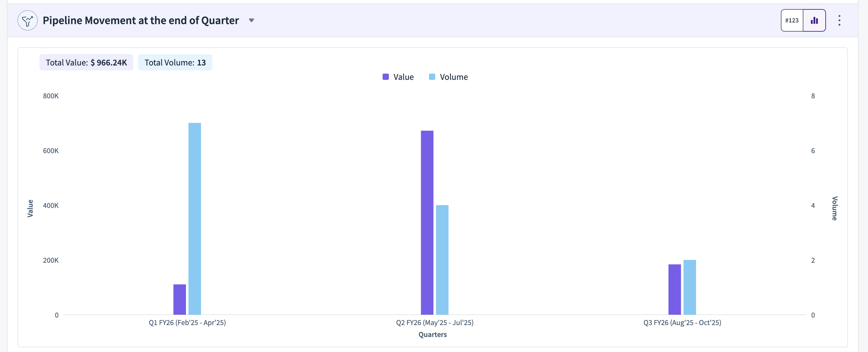Click the Total Value $ 966.24K badge
Image resolution: width=868 pixels, height=352 pixels.
[86, 63]
